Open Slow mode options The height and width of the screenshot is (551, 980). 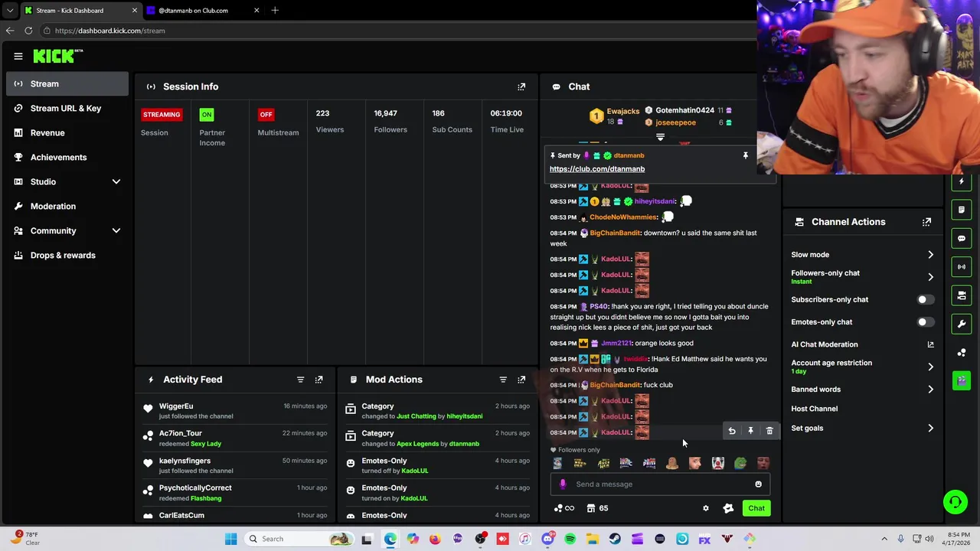pyautogui.click(x=863, y=255)
